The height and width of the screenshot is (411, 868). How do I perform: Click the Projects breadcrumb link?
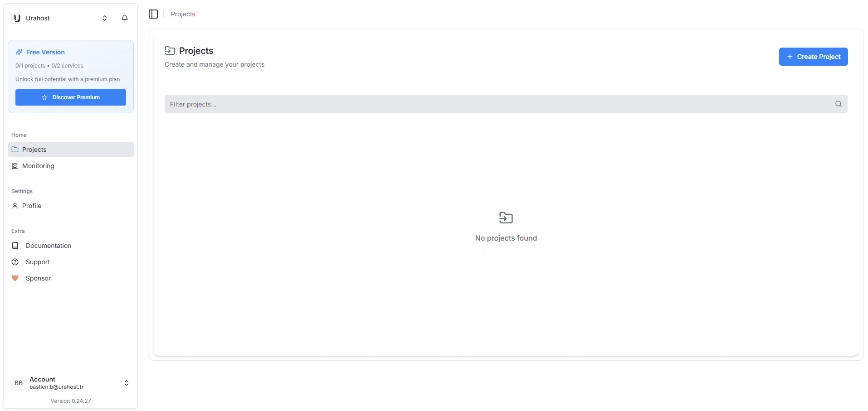click(x=183, y=14)
